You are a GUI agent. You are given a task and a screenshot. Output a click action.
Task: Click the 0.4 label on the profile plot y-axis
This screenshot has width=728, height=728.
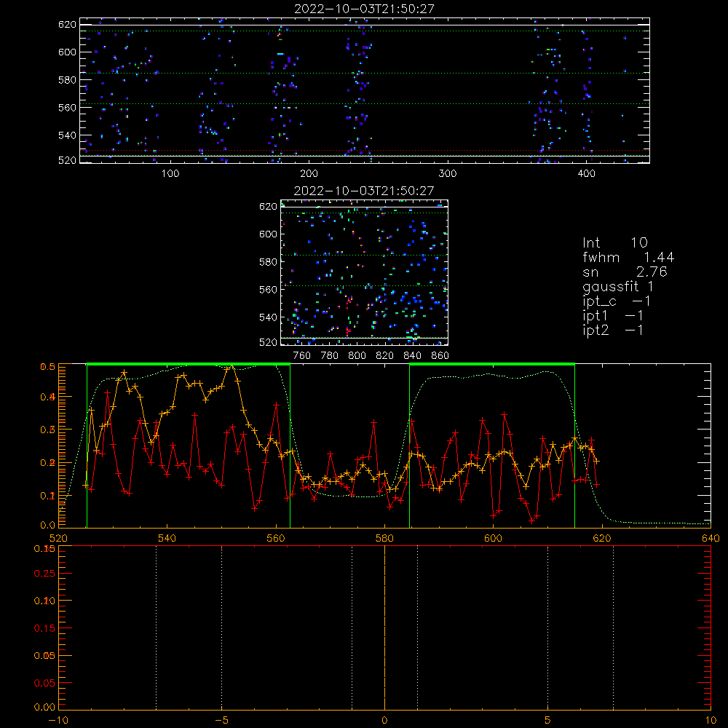[x=48, y=397]
